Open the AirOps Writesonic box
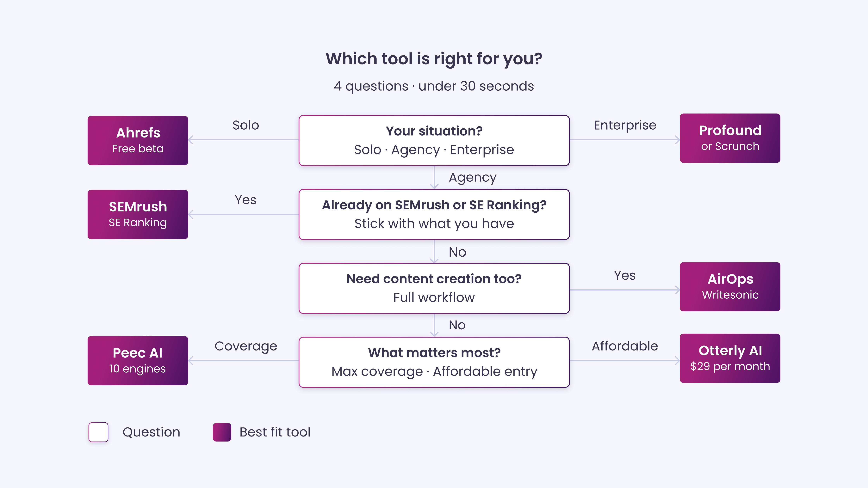This screenshot has width=868, height=488. click(x=730, y=287)
